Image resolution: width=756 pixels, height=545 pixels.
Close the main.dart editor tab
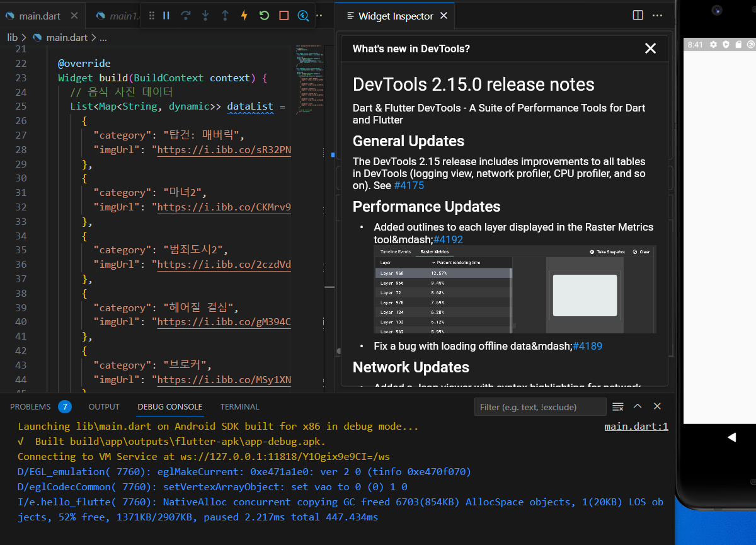click(74, 16)
